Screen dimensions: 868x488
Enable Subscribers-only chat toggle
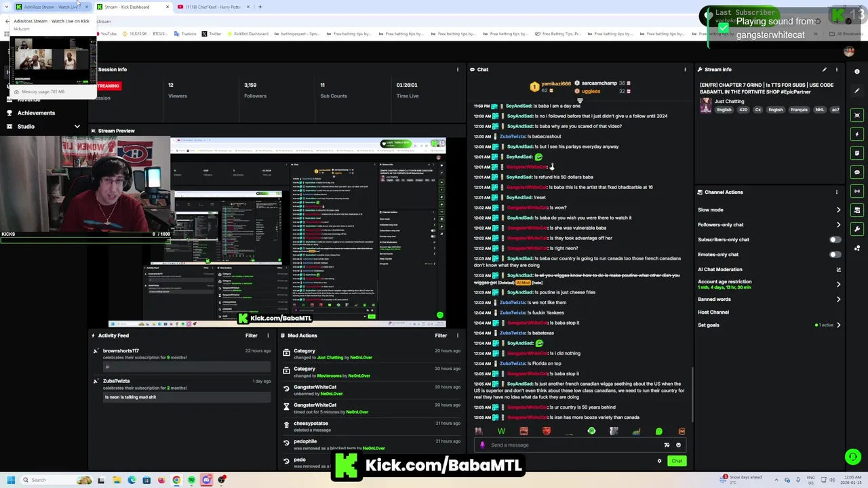point(835,239)
